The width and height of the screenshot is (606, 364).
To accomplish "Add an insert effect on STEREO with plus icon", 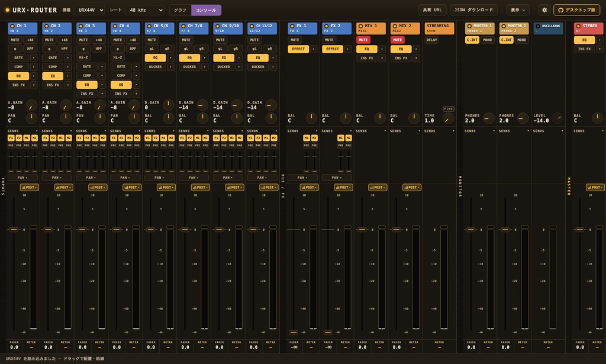I will pos(599,49).
